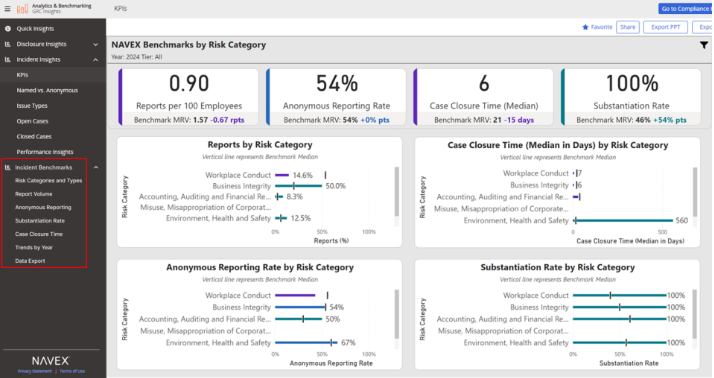Click the Reports per 100 Employees card
Image resolution: width=714 pixels, height=378 pixels.
(x=189, y=97)
